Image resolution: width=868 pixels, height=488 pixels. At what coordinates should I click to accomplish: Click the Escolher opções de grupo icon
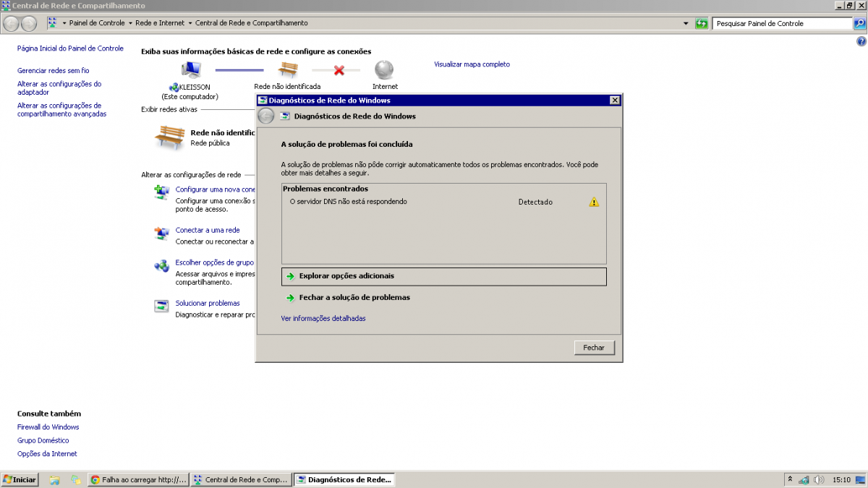(161, 266)
